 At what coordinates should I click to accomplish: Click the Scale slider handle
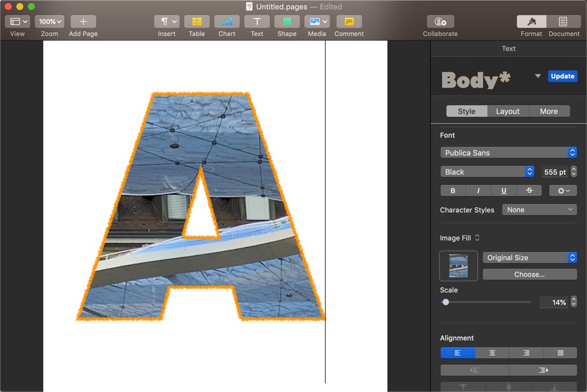[x=445, y=302]
